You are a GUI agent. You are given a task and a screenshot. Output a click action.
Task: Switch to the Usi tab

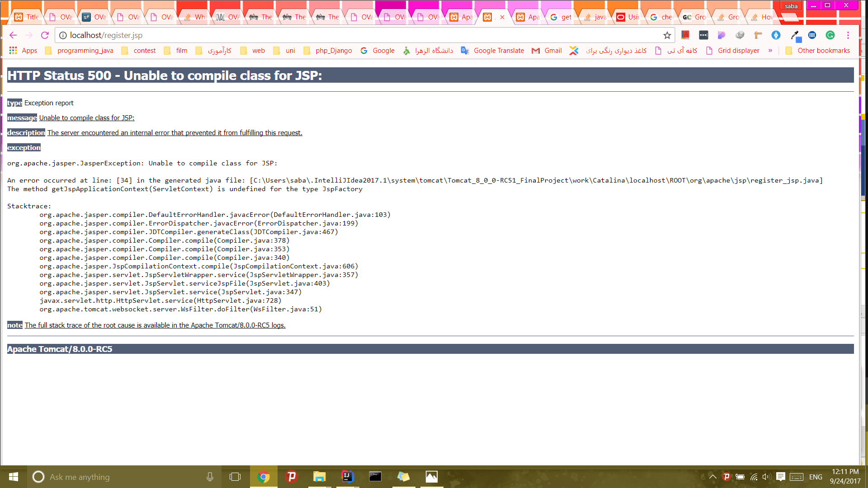(x=628, y=17)
